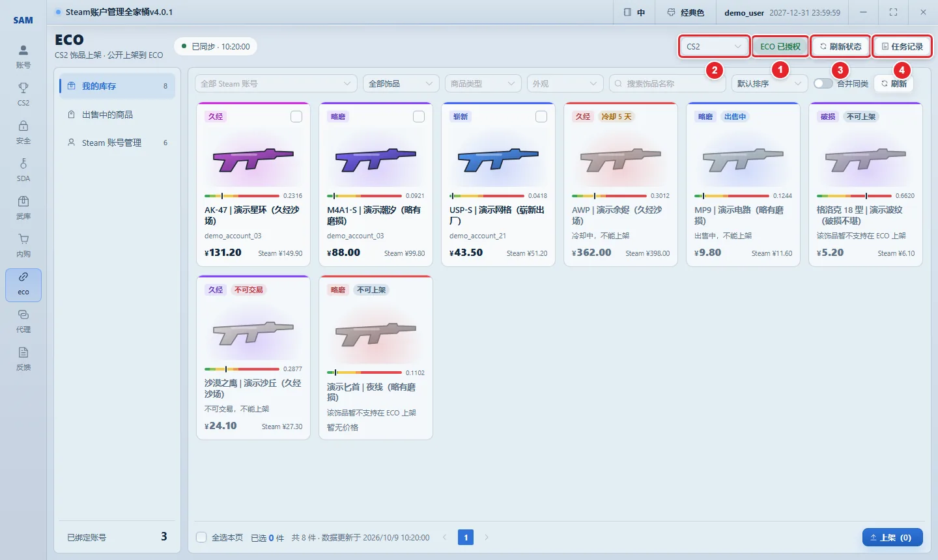Open the 代理 sidebar section
Viewport: 938px width, 560px height.
[23, 320]
